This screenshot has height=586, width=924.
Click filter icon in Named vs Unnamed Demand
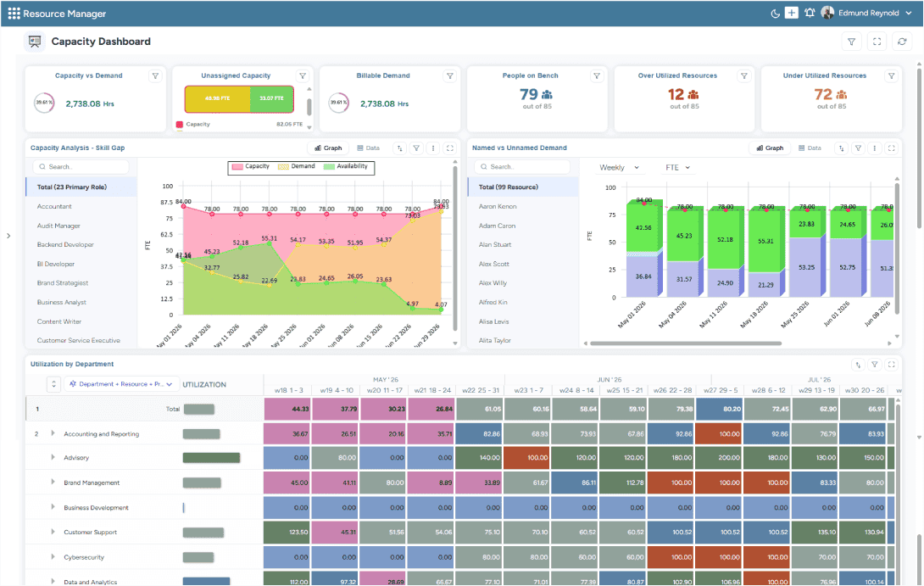coord(859,148)
